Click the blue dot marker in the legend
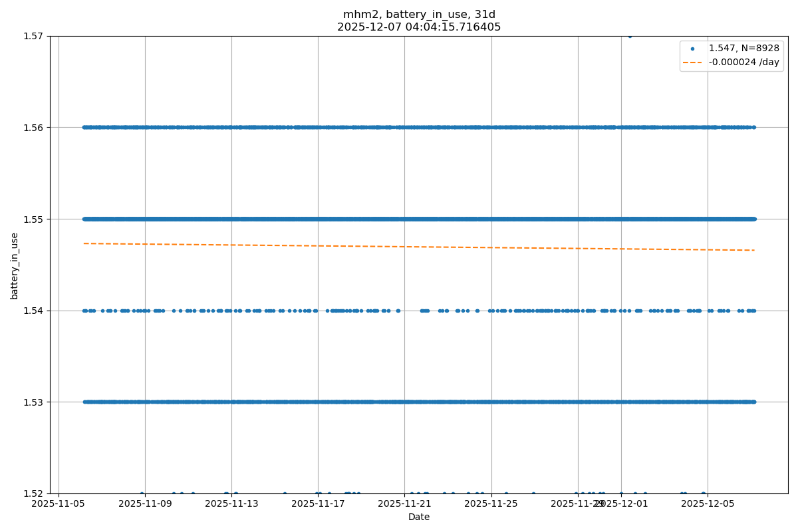The width and height of the screenshot is (798, 532). (x=692, y=49)
